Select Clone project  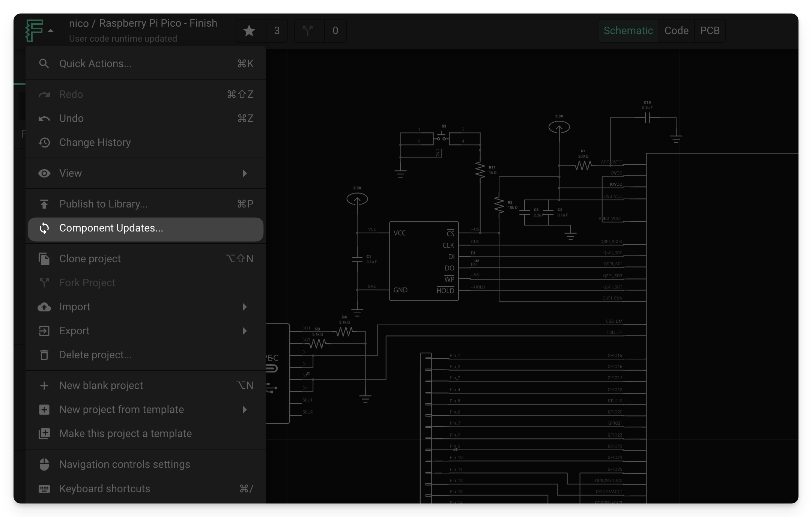(146, 259)
